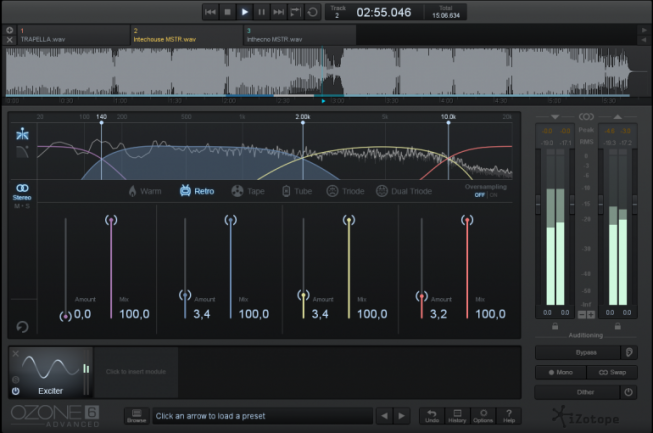Viewport: 653px width, 433px height.
Task: Choose the Tape saturation mode
Action: coord(248,190)
